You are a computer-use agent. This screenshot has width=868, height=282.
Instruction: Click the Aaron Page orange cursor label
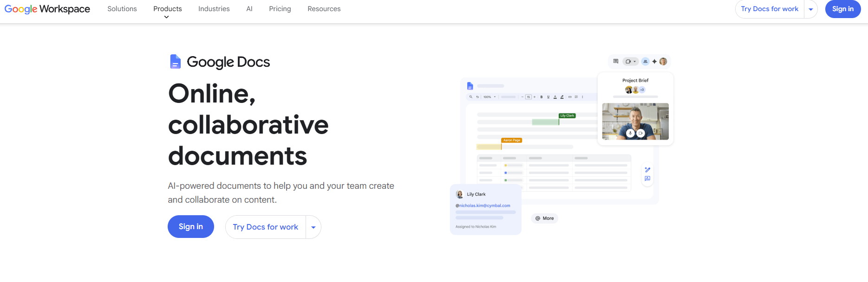coord(512,140)
